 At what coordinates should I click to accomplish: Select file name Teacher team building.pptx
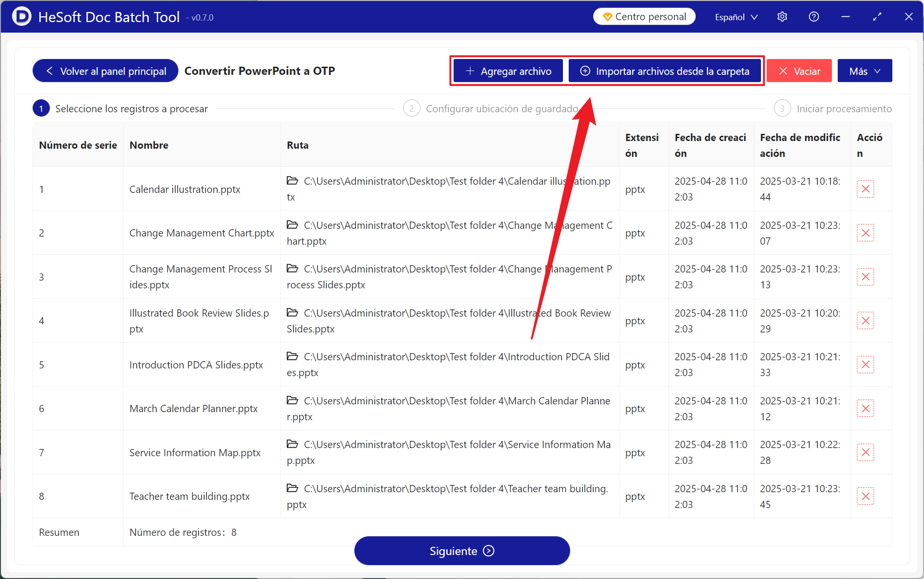pos(189,496)
